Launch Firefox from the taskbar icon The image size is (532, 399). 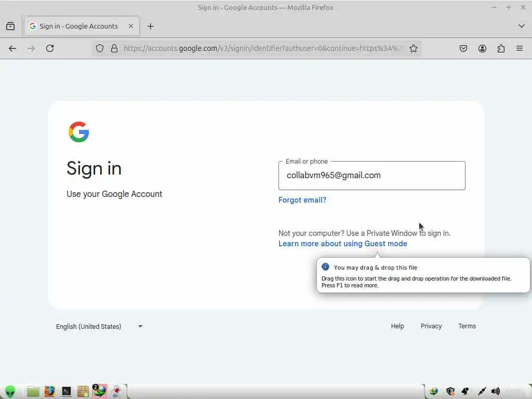coord(49,392)
